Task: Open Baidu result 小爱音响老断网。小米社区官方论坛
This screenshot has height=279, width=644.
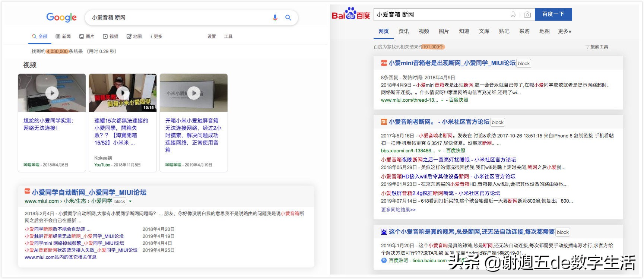Action: 439,122
